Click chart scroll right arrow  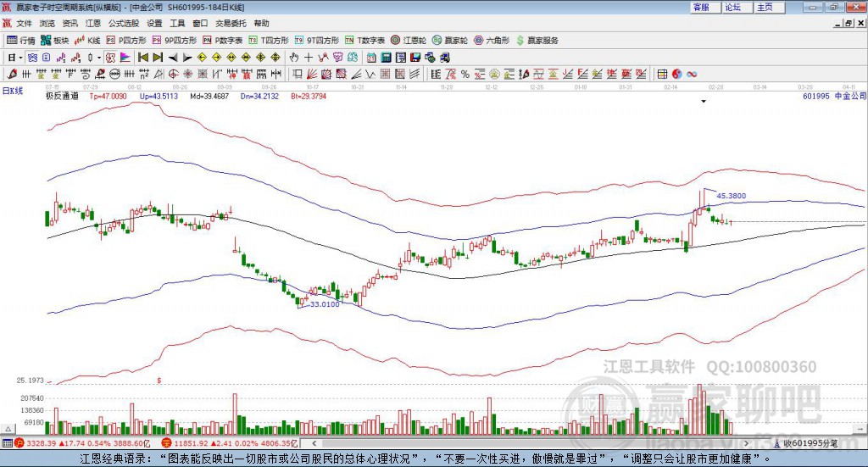coord(746,443)
